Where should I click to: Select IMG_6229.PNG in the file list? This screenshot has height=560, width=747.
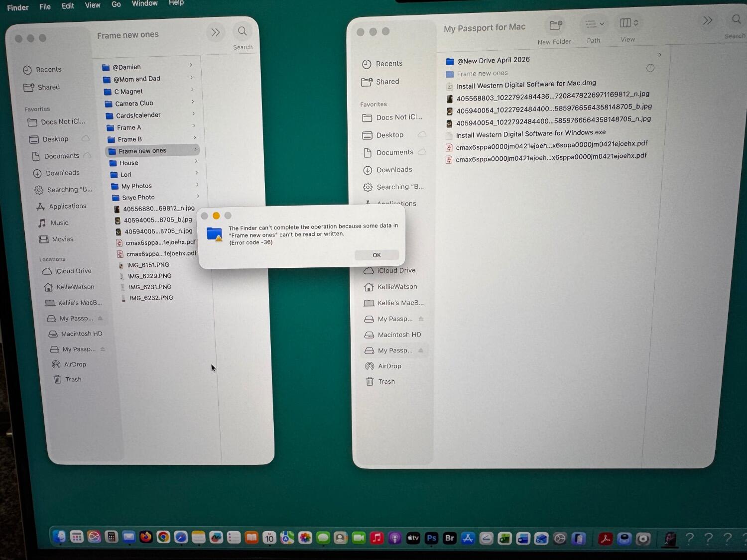point(149,276)
